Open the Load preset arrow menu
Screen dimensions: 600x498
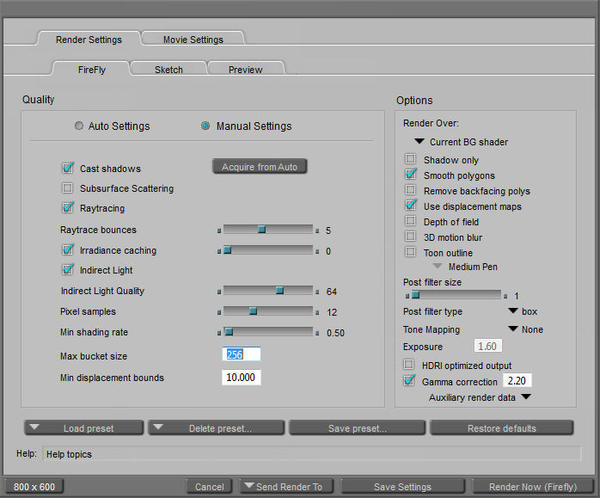34,427
